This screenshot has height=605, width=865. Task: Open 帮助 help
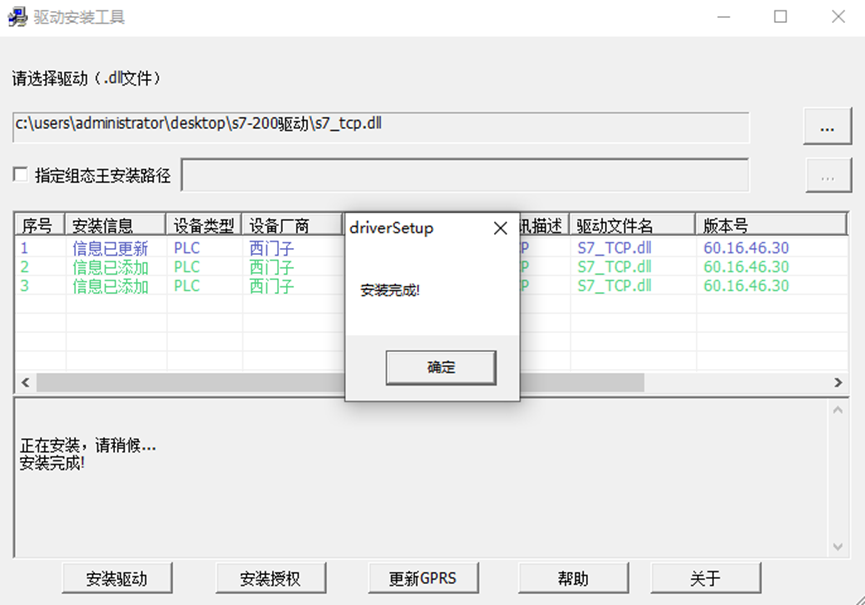573,578
